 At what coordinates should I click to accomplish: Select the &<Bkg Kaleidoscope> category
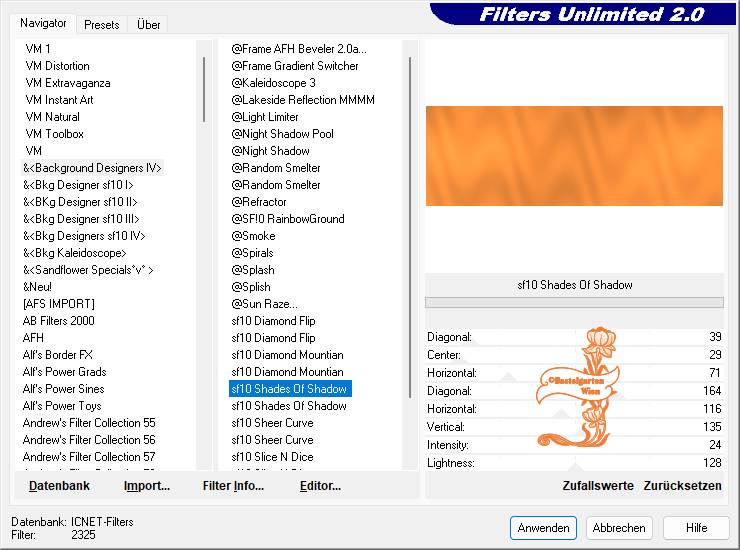[75, 253]
